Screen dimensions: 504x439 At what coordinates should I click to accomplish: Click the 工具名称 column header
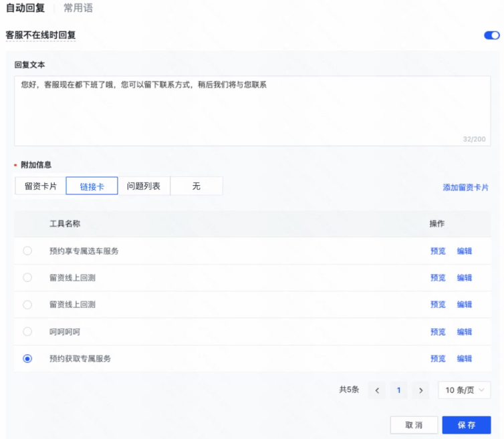pos(65,224)
